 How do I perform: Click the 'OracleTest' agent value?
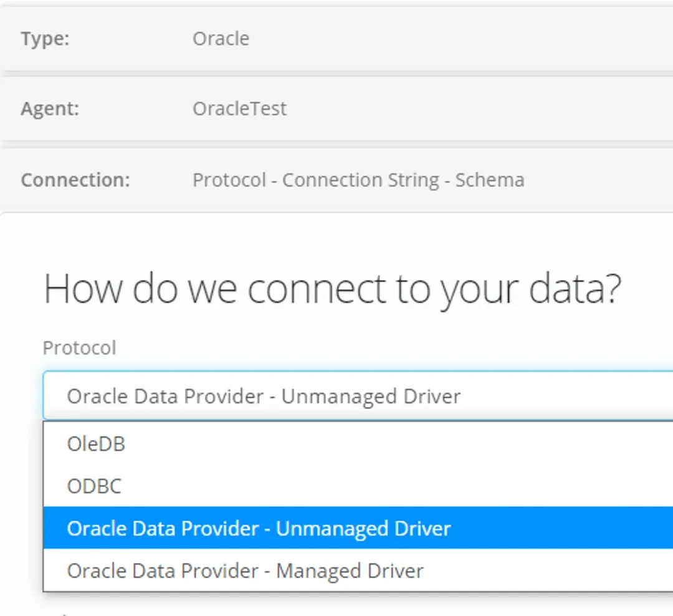(239, 108)
